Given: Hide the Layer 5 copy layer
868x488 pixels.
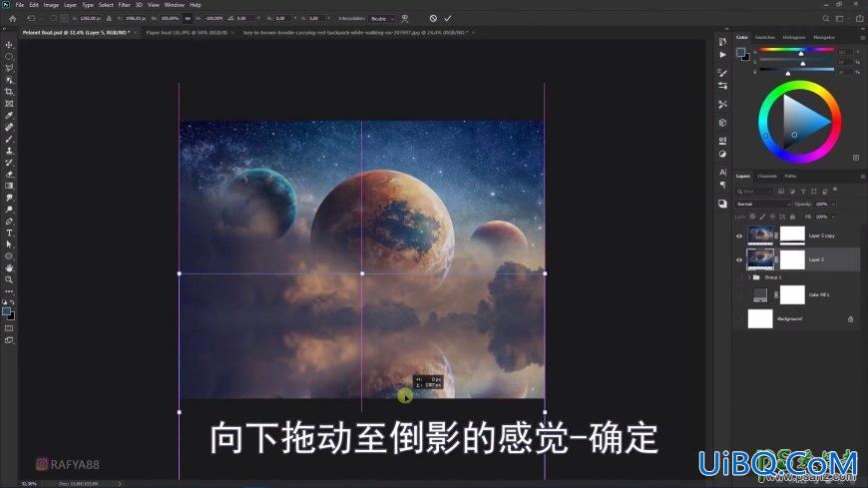Looking at the screenshot, I should pos(739,236).
